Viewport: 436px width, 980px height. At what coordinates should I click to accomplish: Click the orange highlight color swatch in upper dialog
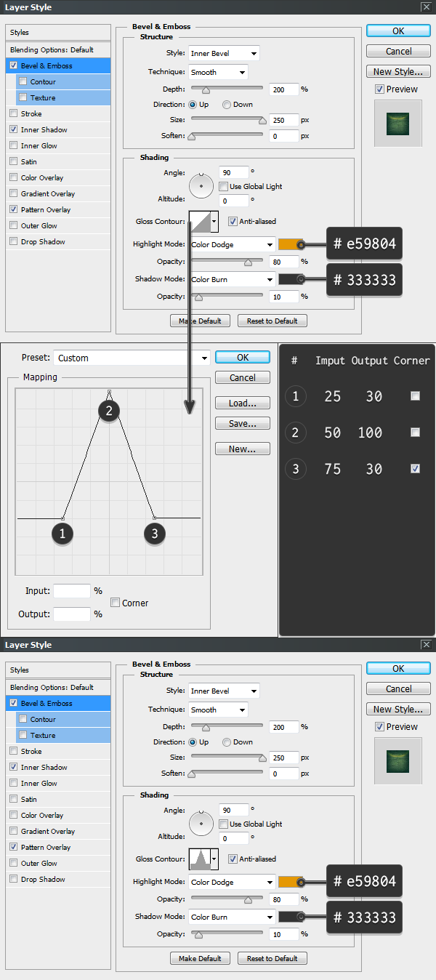click(290, 245)
